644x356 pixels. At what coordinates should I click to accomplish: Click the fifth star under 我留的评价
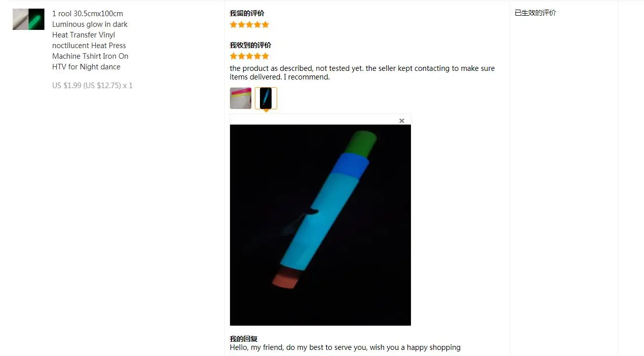266,24
